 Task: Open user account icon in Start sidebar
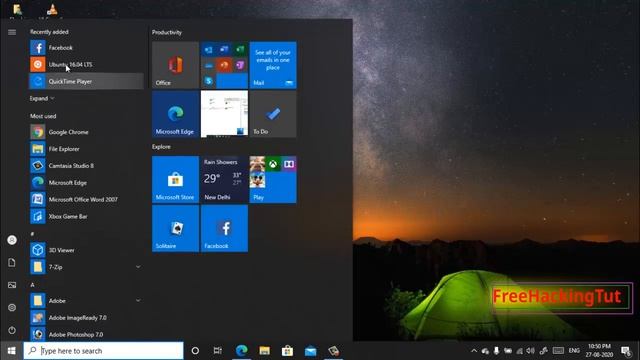pos(12,240)
